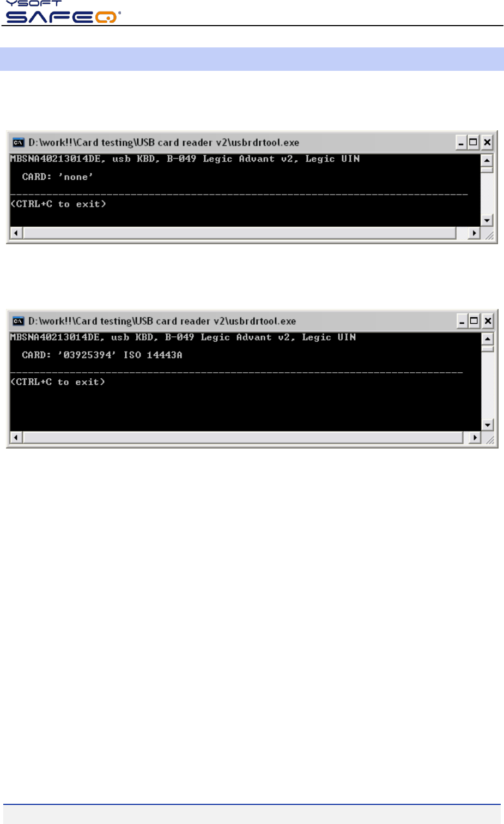Click the upper console's scroll down arrow

coord(487,220)
